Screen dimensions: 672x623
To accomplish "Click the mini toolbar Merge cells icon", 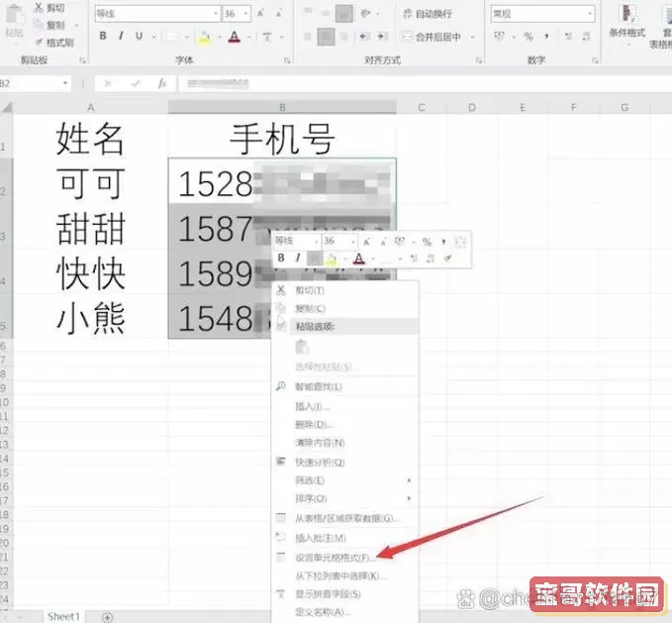I will (x=460, y=242).
